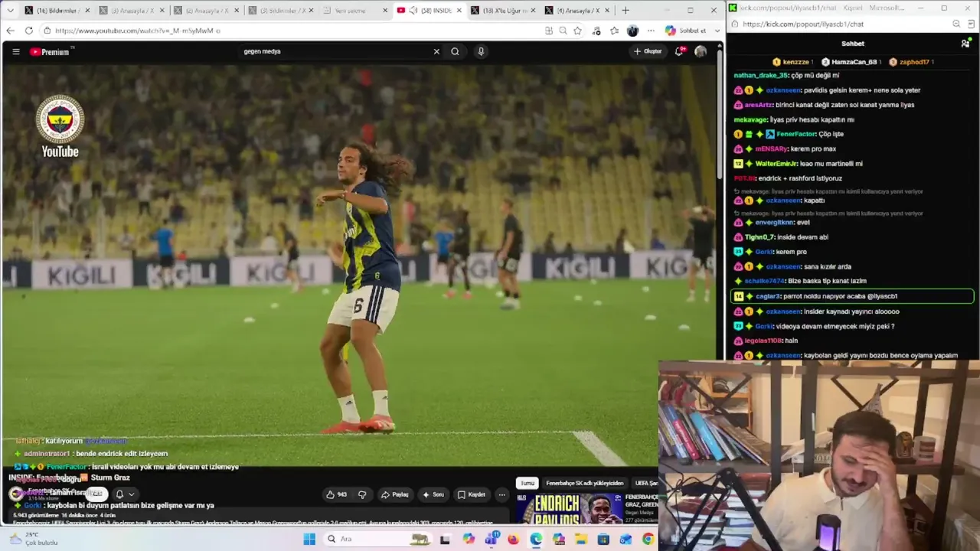Open the Windows Start menu
The width and height of the screenshot is (980, 551).
click(309, 539)
